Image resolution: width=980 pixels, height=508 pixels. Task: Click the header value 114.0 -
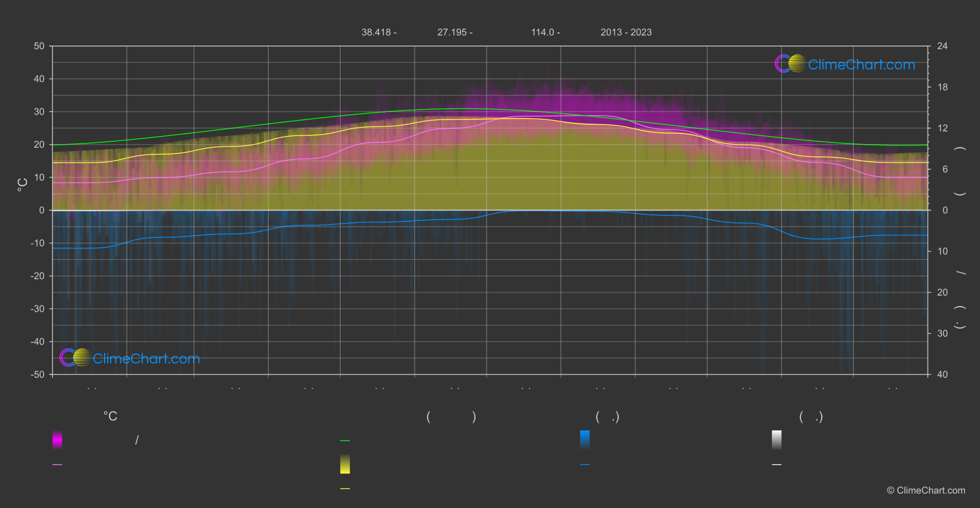546,32
